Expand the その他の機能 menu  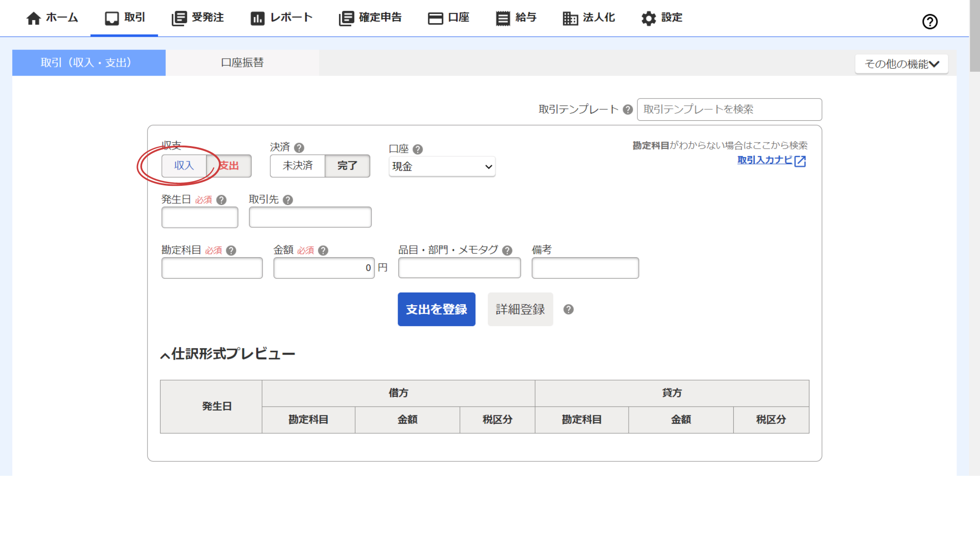pyautogui.click(x=902, y=63)
